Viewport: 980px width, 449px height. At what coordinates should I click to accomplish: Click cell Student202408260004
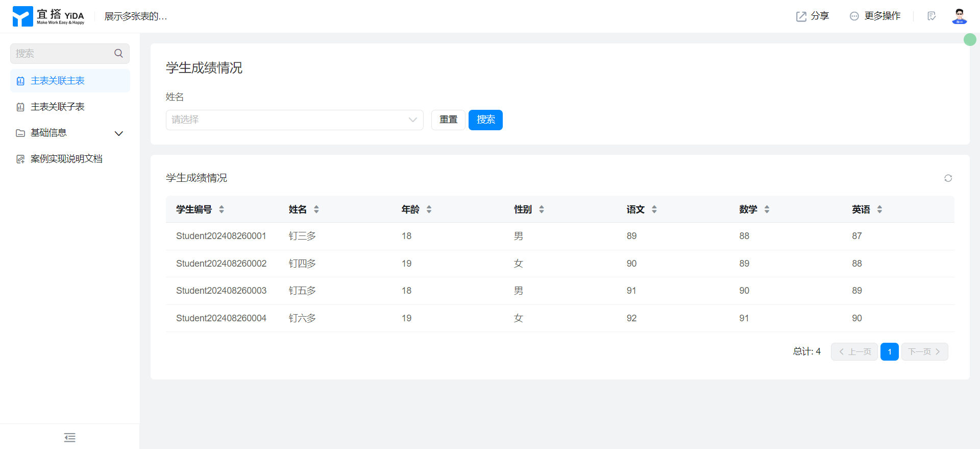pyautogui.click(x=221, y=318)
